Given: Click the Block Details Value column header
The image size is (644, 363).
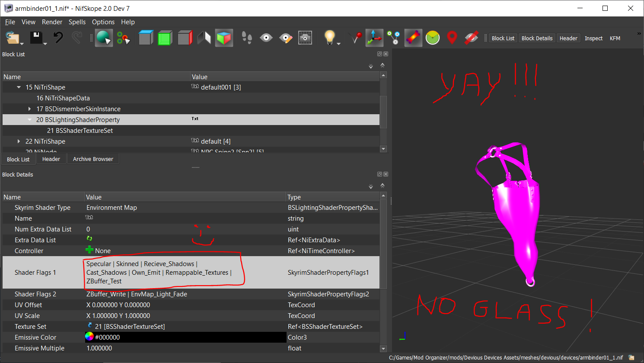Looking at the screenshot, I should point(185,197).
